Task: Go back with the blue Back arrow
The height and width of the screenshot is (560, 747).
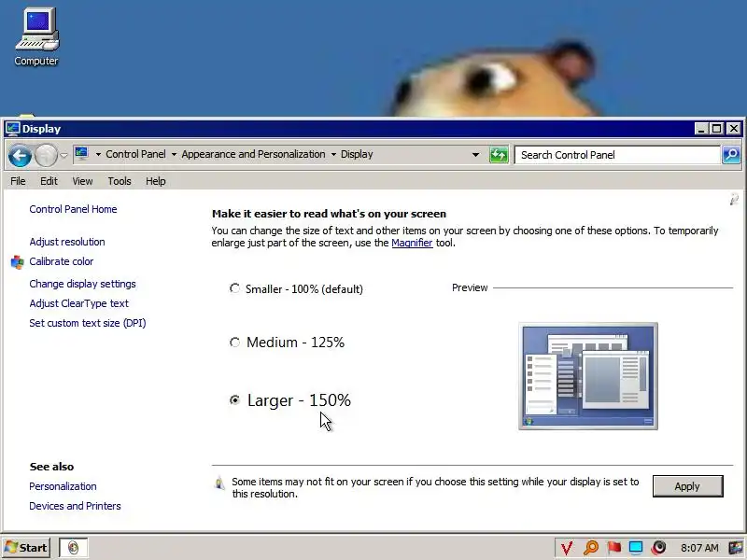Action: coord(20,155)
